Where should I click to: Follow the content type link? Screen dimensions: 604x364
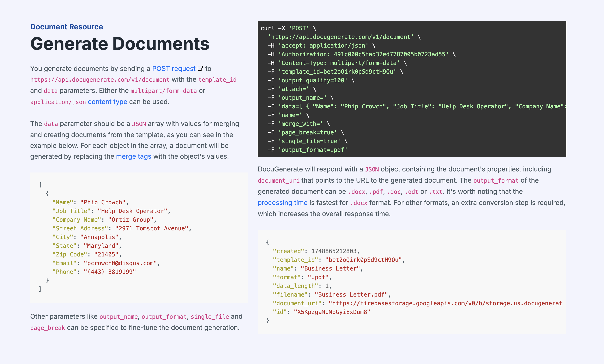pos(107,102)
